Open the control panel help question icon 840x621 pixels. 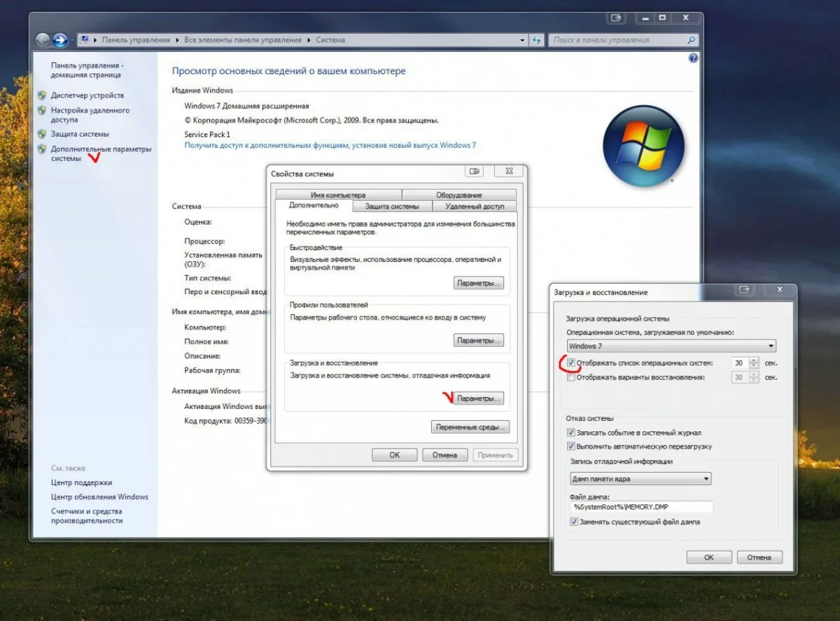[x=693, y=58]
